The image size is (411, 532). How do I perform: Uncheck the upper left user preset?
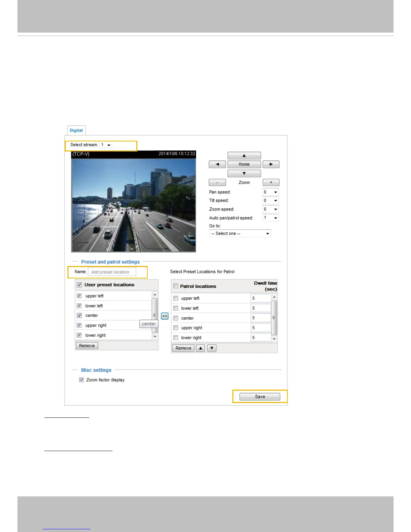click(x=79, y=296)
